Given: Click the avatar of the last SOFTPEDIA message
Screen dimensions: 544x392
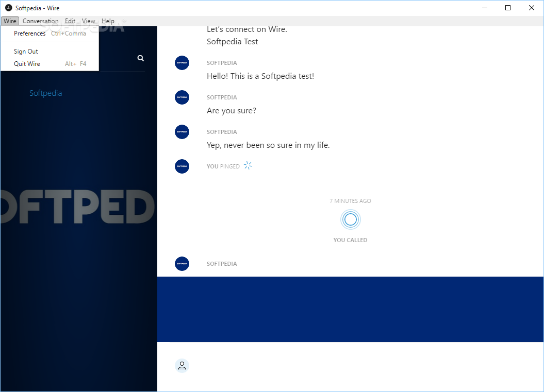Looking at the screenshot, I should click(x=182, y=264).
